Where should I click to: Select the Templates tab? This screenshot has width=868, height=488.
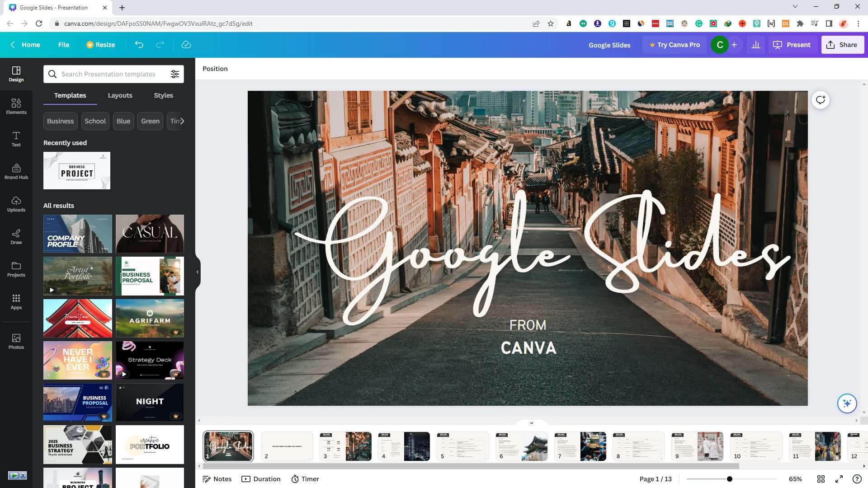pyautogui.click(x=70, y=95)
